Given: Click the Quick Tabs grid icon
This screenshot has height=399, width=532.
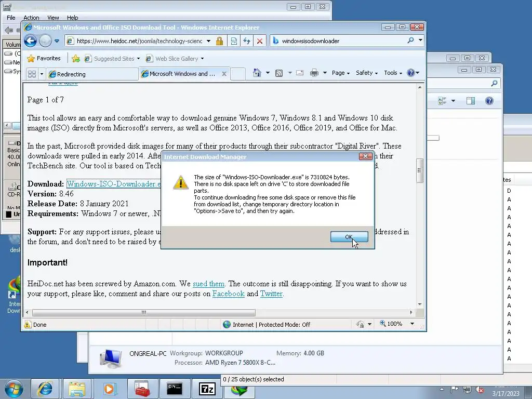Looking at the screenshot, I should [x=32, y=74].
